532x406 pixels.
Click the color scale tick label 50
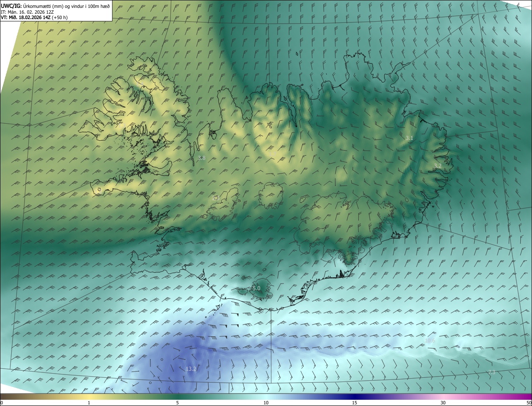[529, 403]
